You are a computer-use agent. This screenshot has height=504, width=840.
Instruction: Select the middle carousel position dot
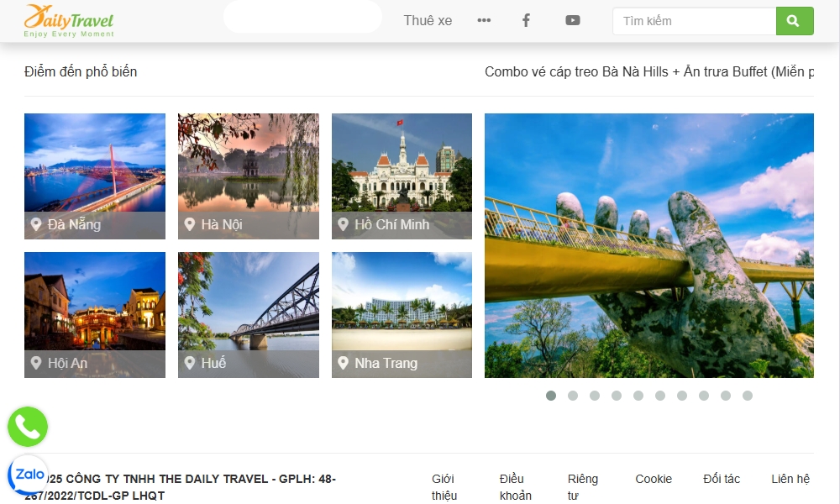[637, 395]
